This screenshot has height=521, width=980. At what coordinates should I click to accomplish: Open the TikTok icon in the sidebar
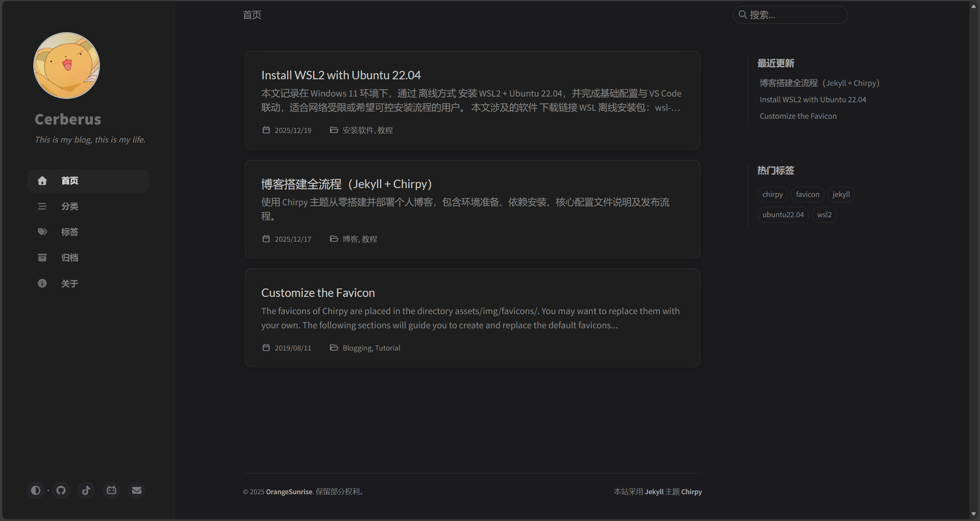[x=86, y=490]
